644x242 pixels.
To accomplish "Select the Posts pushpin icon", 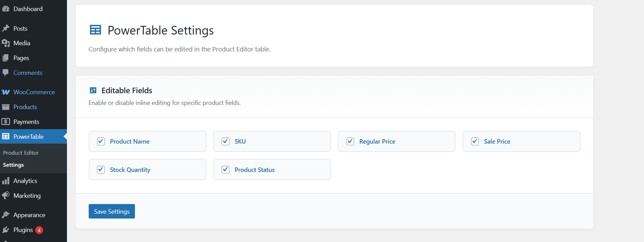I will point(6,28).
